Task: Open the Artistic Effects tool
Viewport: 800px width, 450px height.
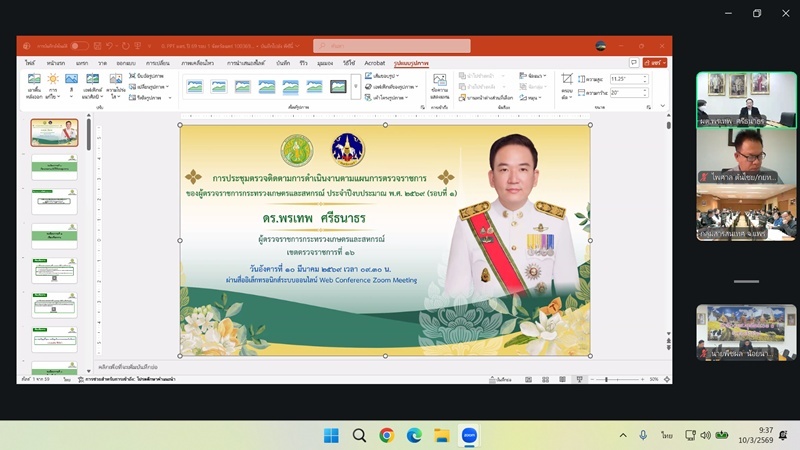Action: coord(92,84)
